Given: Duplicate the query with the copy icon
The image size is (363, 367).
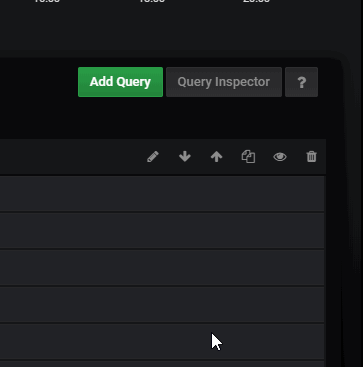Looking at the screenshot, I should click(x=248, y=157).
